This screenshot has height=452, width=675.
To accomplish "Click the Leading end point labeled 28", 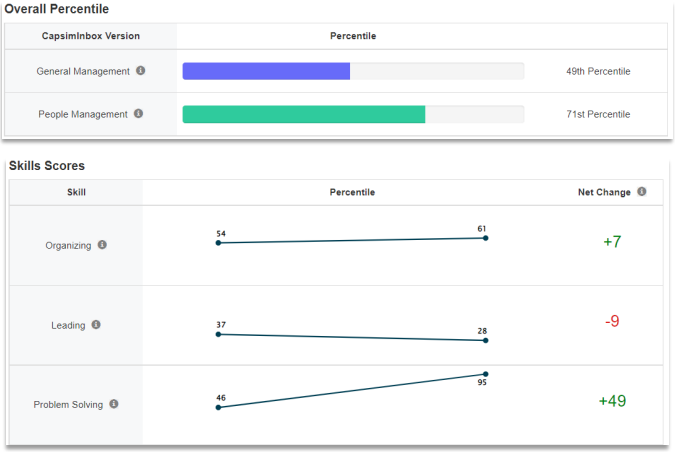I will tap(485, 340).
